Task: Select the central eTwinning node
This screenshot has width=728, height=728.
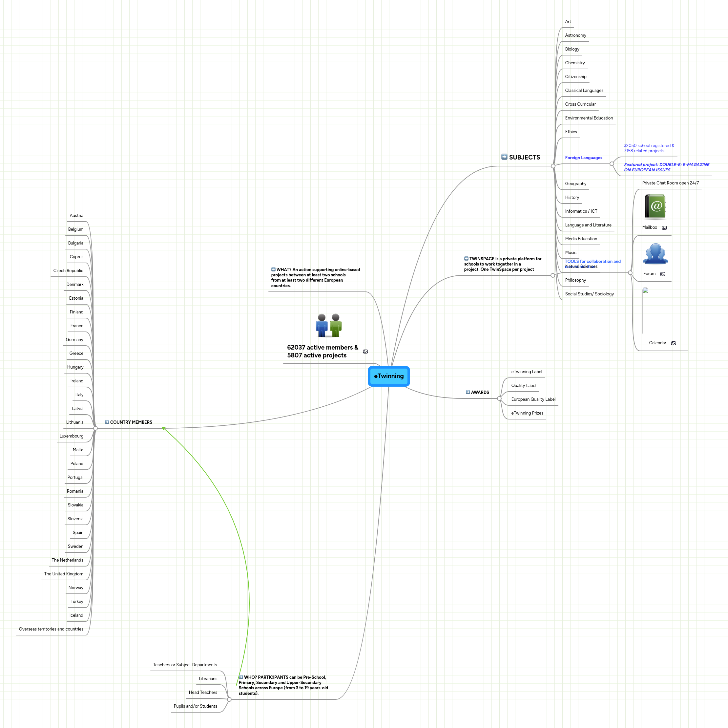Action: (x=389, y=376)
